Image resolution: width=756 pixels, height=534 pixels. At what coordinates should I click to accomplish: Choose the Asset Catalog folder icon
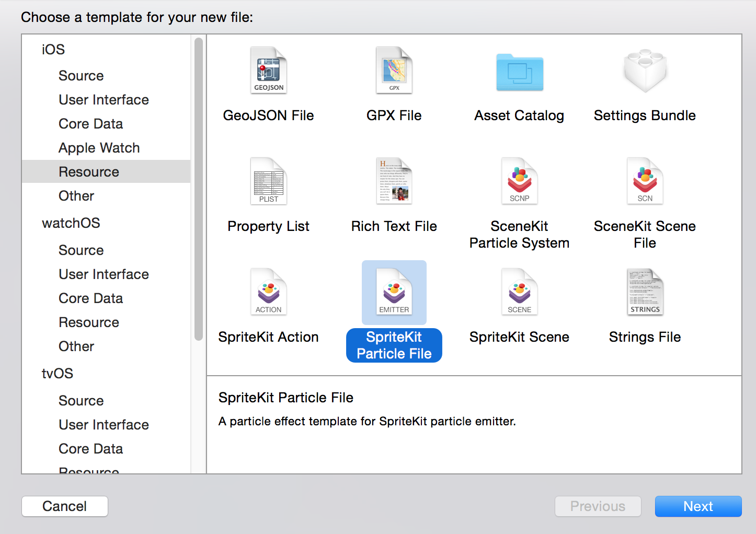coord(520,72)
